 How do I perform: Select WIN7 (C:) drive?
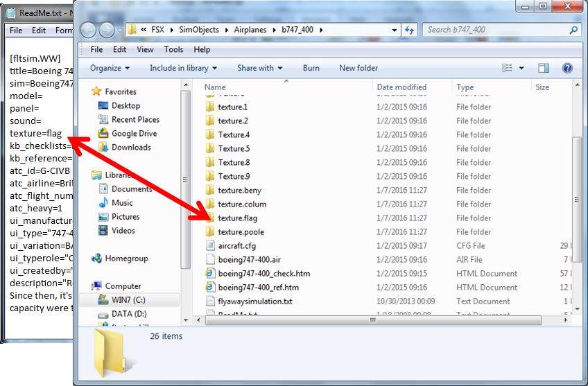(121, 300)
